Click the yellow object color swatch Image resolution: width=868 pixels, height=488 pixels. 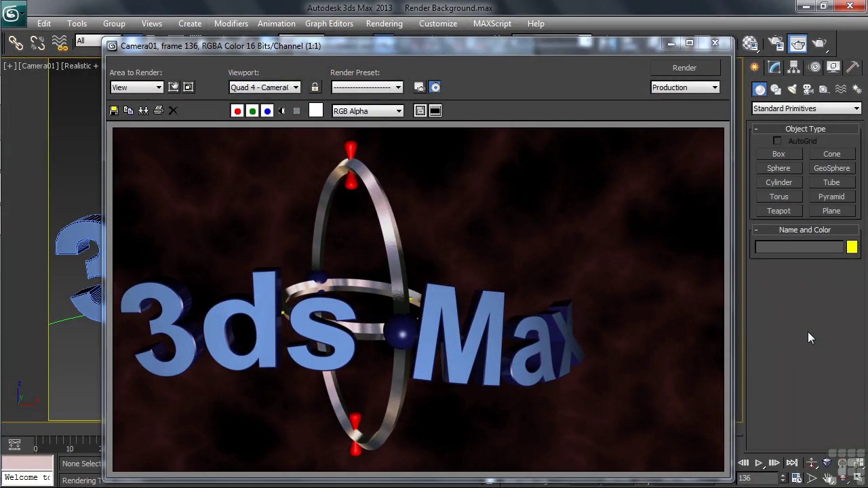coord(852,247)
